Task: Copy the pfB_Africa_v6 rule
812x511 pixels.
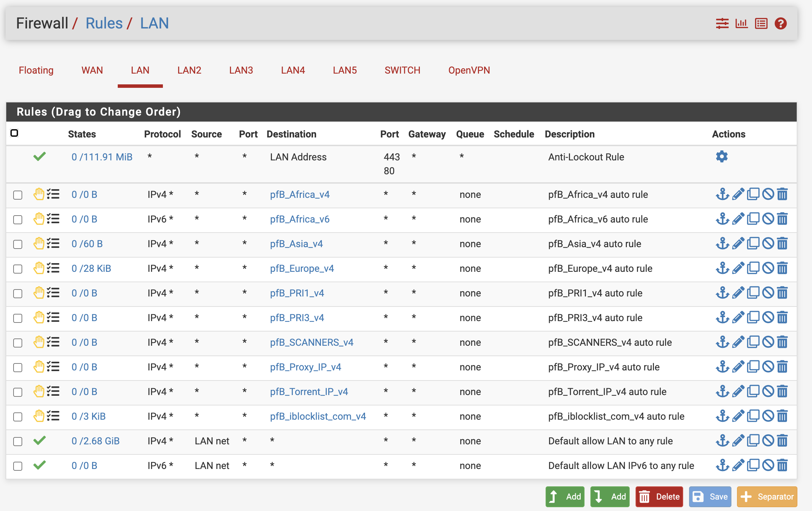Action: (753, 219)
